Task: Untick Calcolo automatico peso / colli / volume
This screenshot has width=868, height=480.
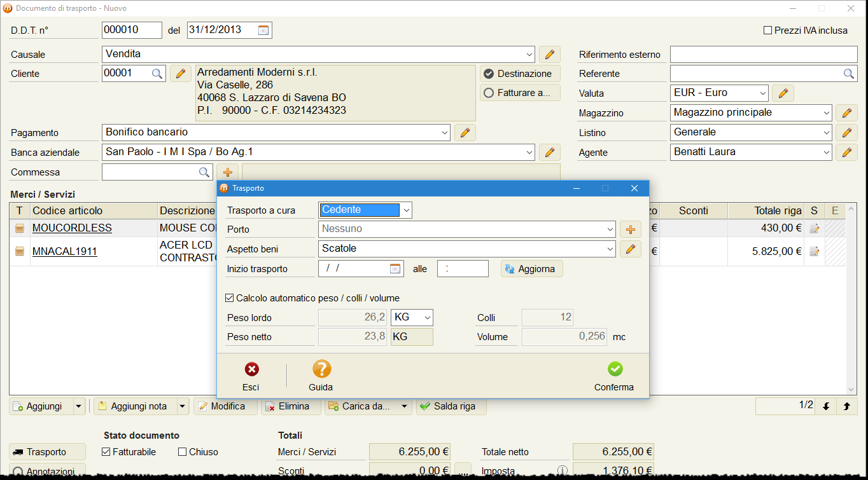Action: click(230, 298)
